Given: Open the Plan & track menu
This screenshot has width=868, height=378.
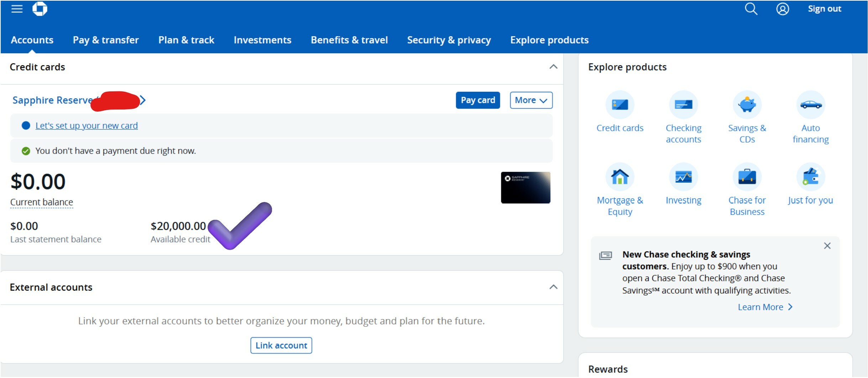Looking at the screenshot, I should point(186,40).
